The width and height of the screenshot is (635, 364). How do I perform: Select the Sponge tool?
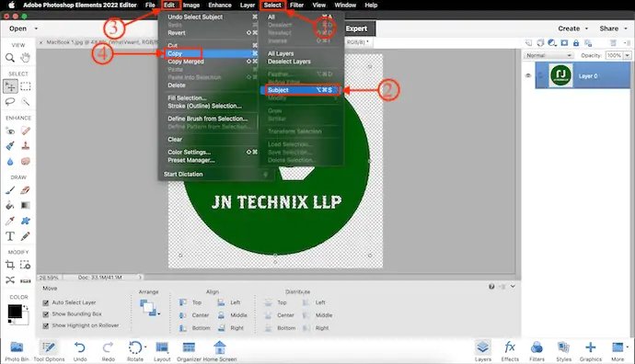point(26,162)
